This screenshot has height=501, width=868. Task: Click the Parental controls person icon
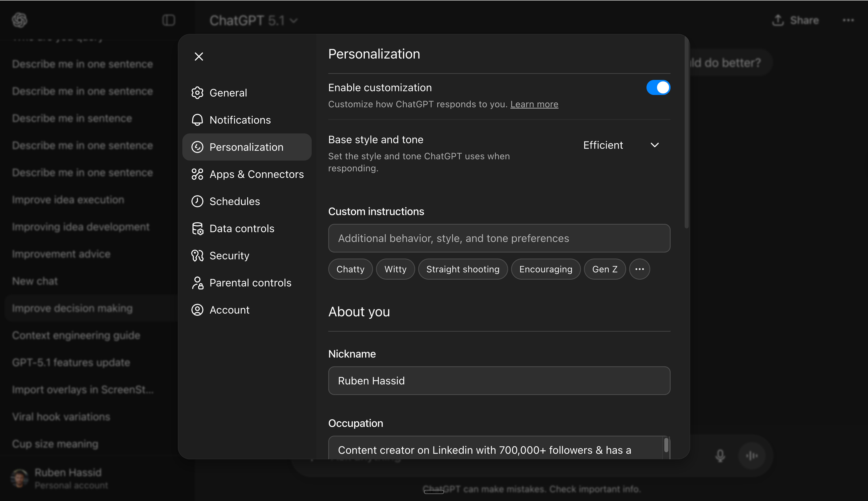point(197,283)
